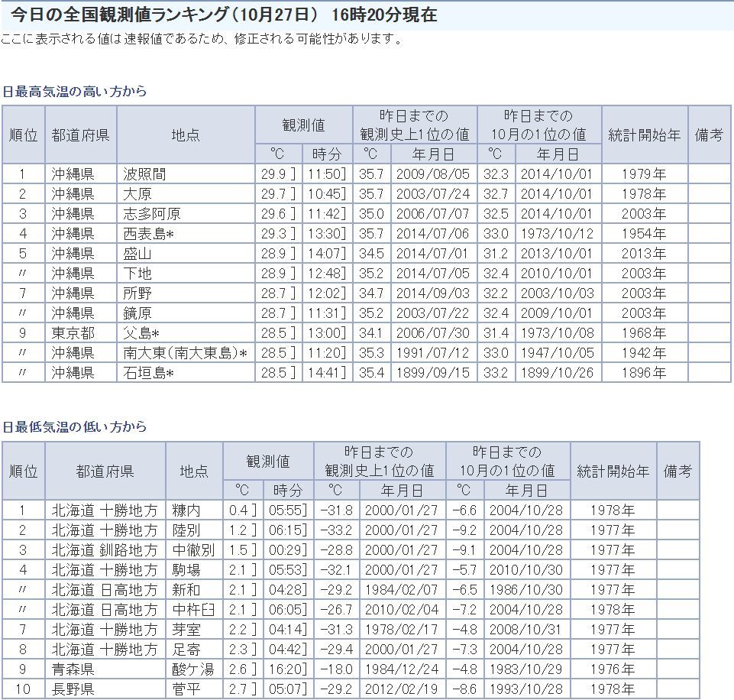
Task: Click the 1942年 statistics start year
Action: click(645, 353)
